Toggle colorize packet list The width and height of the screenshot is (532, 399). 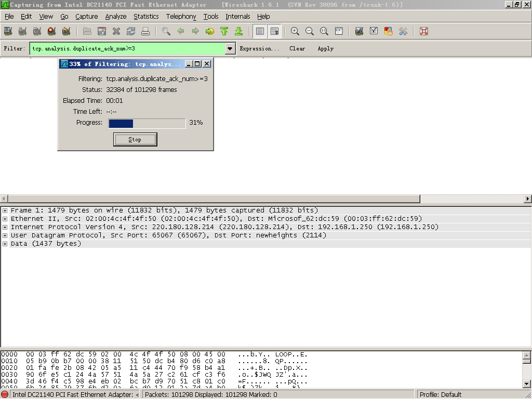pos(260,31)
